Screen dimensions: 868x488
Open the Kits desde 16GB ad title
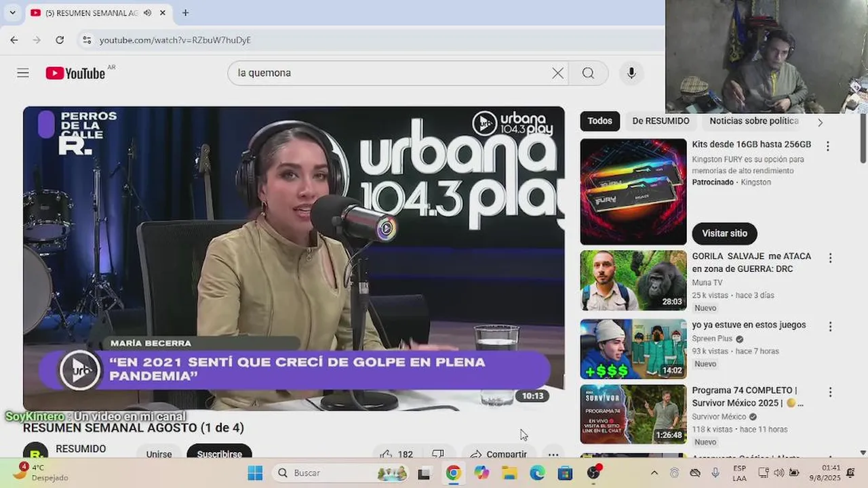click(751, 144)
